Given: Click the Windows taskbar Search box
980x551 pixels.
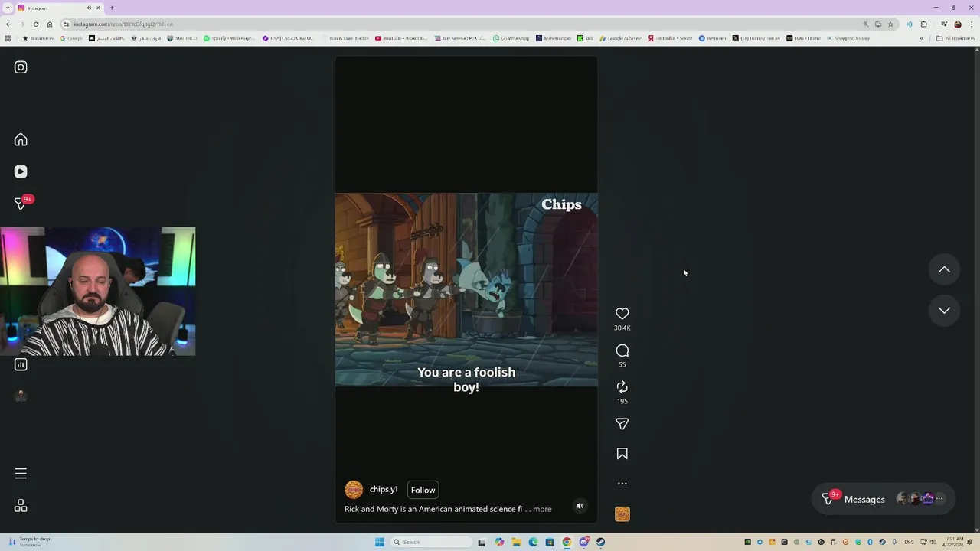Looking at the screenshot, I should pyautogui.click(x=430, y=542).
